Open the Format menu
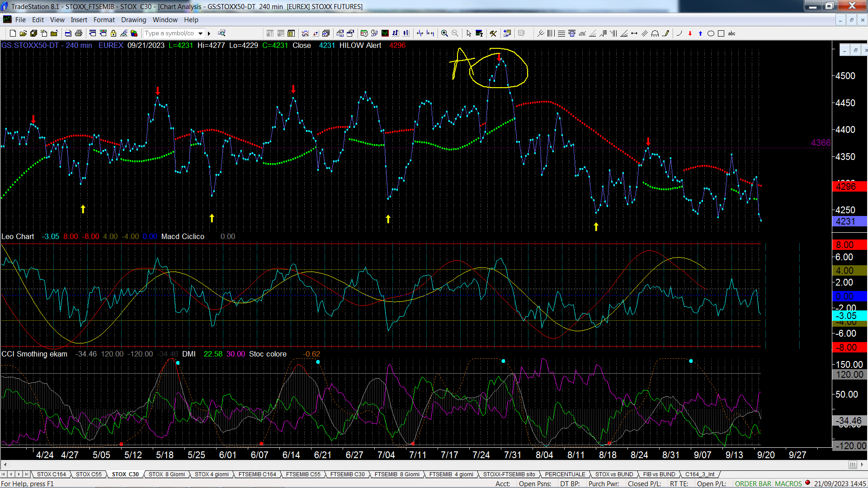Viewport: 868px width, 488px height. coord(104,19)
